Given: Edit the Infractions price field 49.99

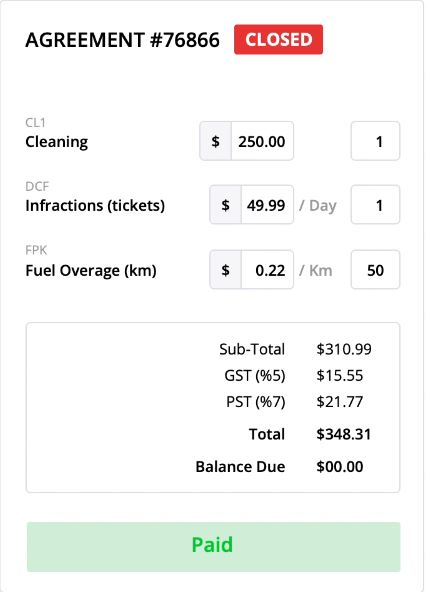Looking at the screenshot, I should click(x=267, y=205).
